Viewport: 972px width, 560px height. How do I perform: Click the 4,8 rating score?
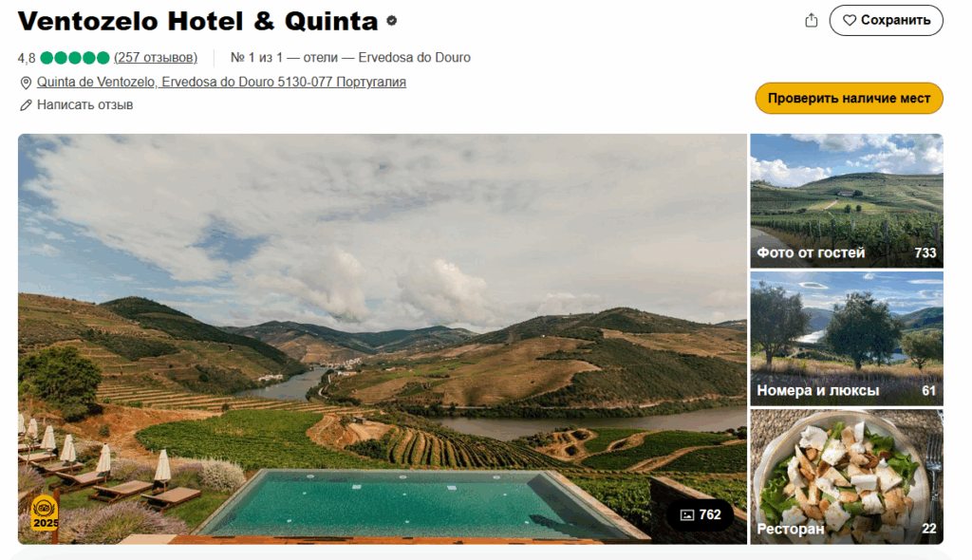[x=27, y=58]
